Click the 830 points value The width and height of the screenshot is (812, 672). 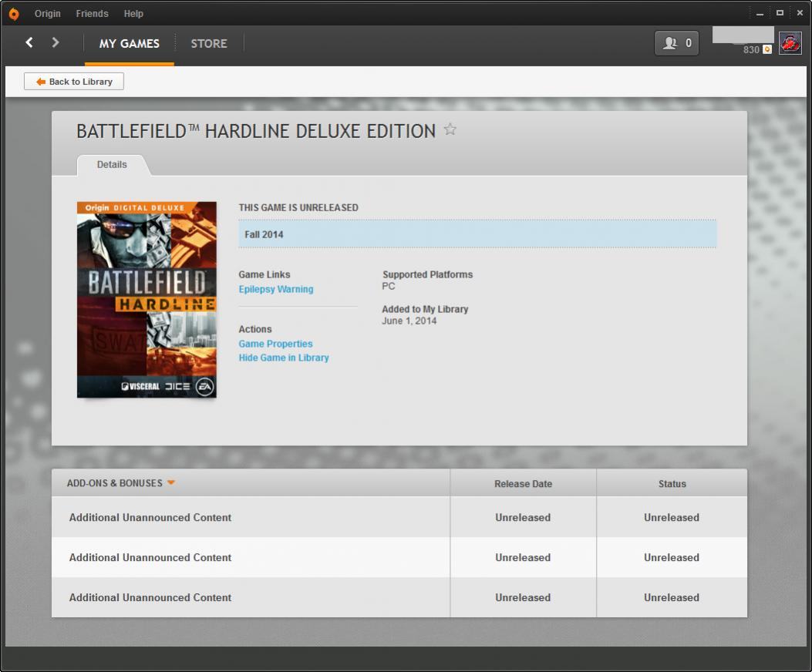click(751, 49)
